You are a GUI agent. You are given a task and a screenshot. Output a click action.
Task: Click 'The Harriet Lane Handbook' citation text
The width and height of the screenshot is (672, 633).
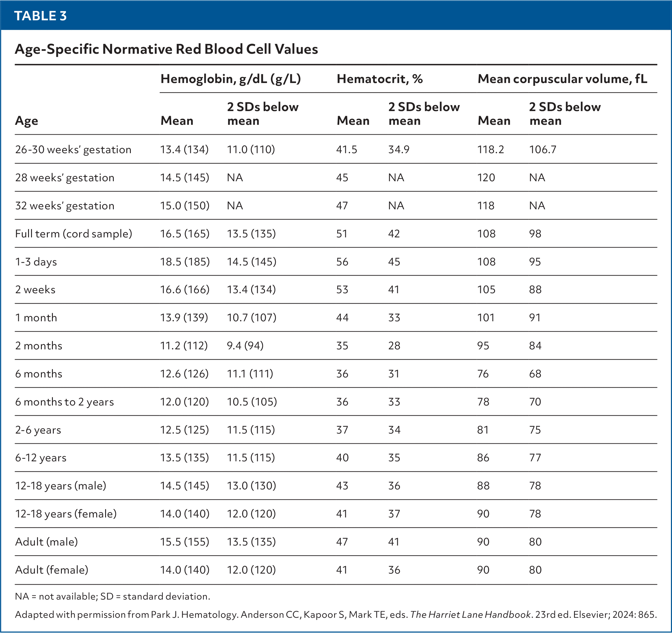470,615
